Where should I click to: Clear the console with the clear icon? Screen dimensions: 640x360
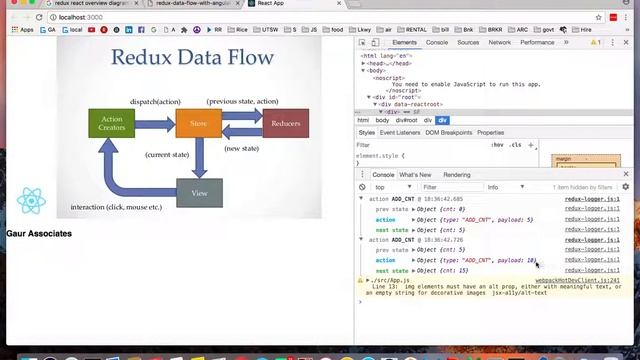[x=362, y=187]
